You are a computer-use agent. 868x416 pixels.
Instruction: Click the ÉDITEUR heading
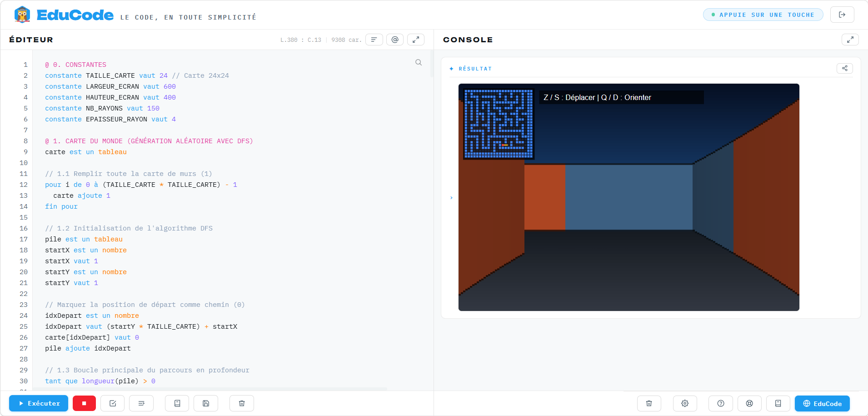click(31, 40)
